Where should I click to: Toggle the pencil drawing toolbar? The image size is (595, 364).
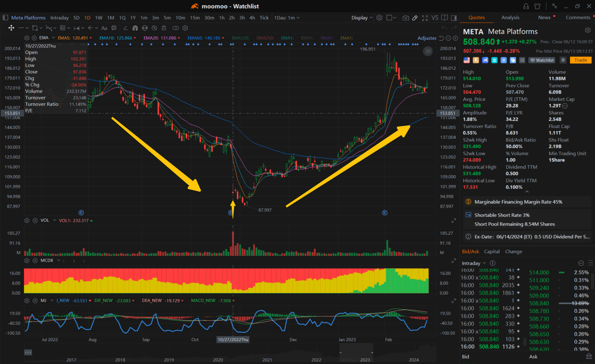[x=415, y=18]
